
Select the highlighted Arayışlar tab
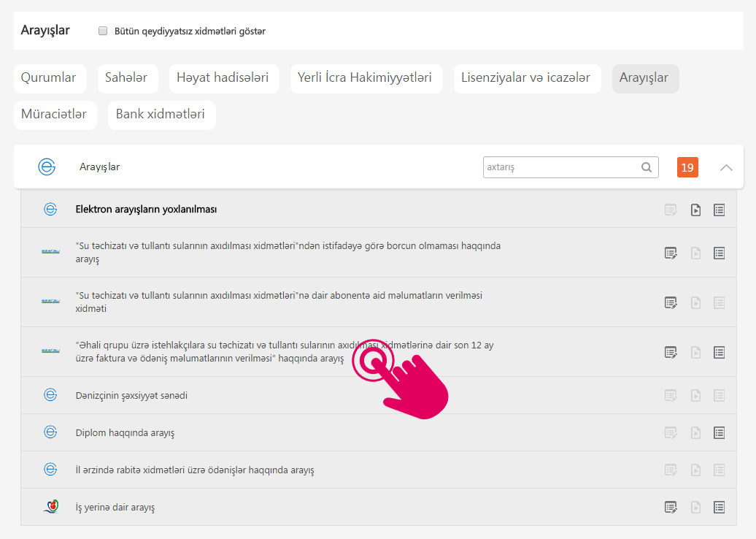[x=646, y=79]
